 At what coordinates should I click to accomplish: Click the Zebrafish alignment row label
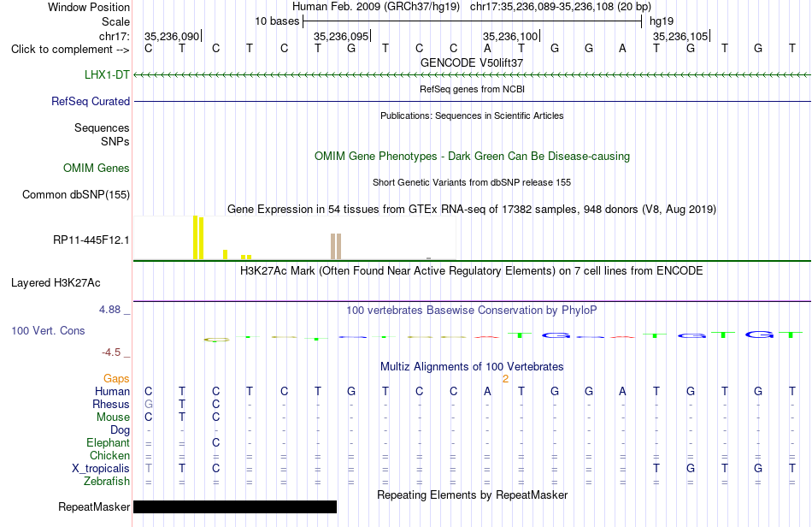point(107,482)
